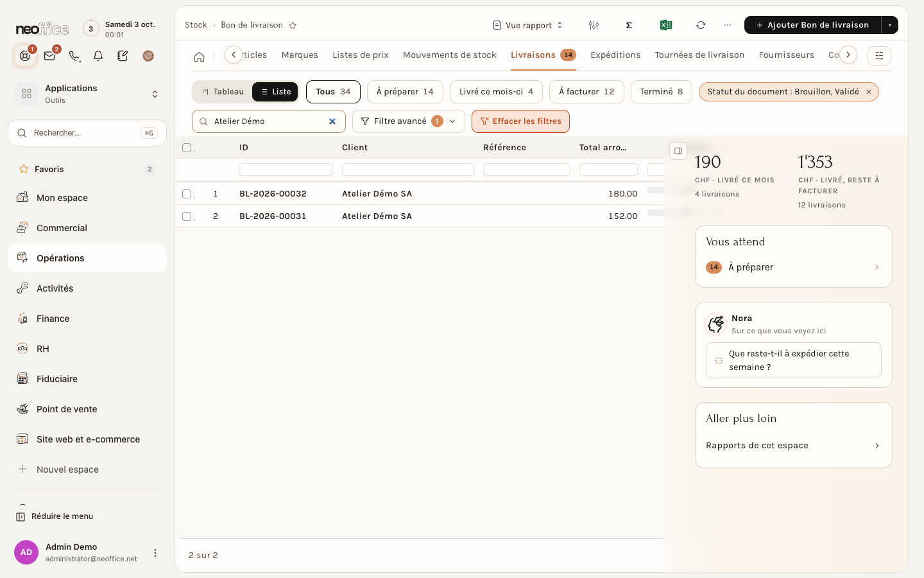Click the sigma totals icon
Screen dimensions: 924x578
click(629, 25)
